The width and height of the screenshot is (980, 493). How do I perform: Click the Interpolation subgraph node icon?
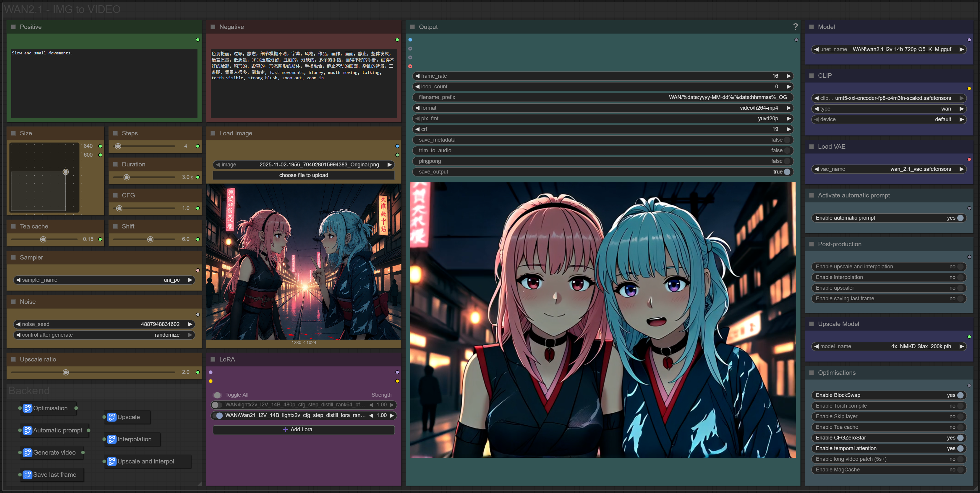pyautogui.click(x=111, y=439)
